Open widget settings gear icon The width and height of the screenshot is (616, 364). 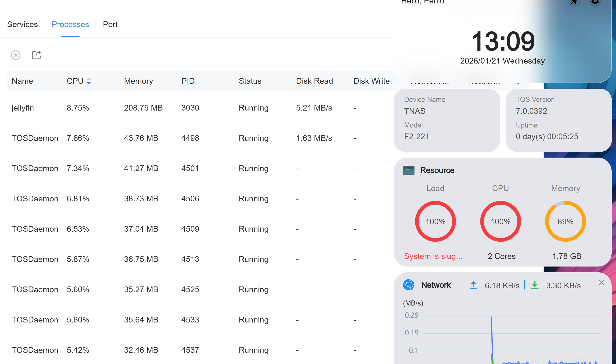[595, 2]
